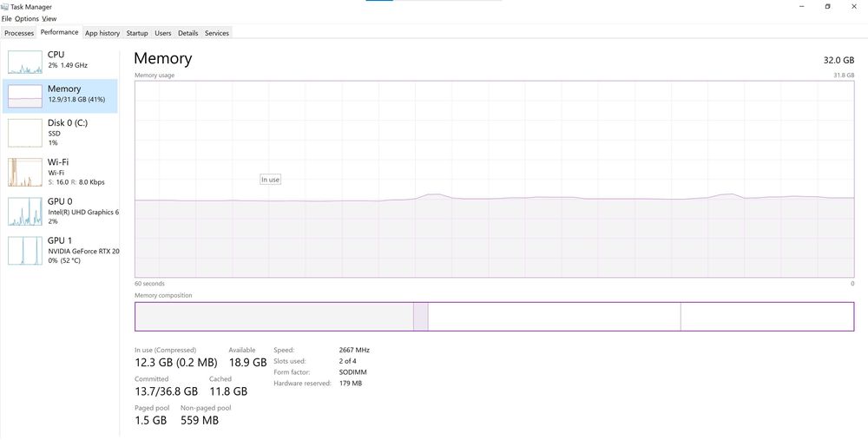Image resolution: width=868 pixels, height=440 pixels.
Task: Open the View menu
Action: pyautogui.click(x=49, y=19)
